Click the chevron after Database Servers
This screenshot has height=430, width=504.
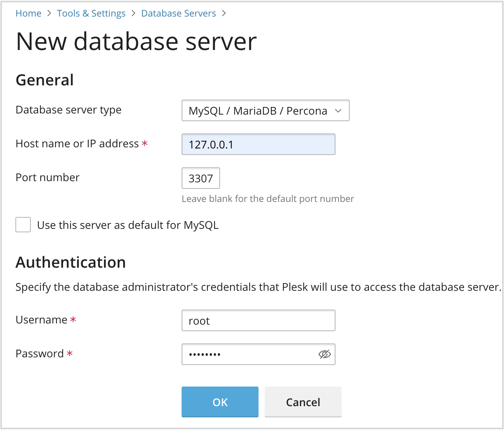(224, 13)
